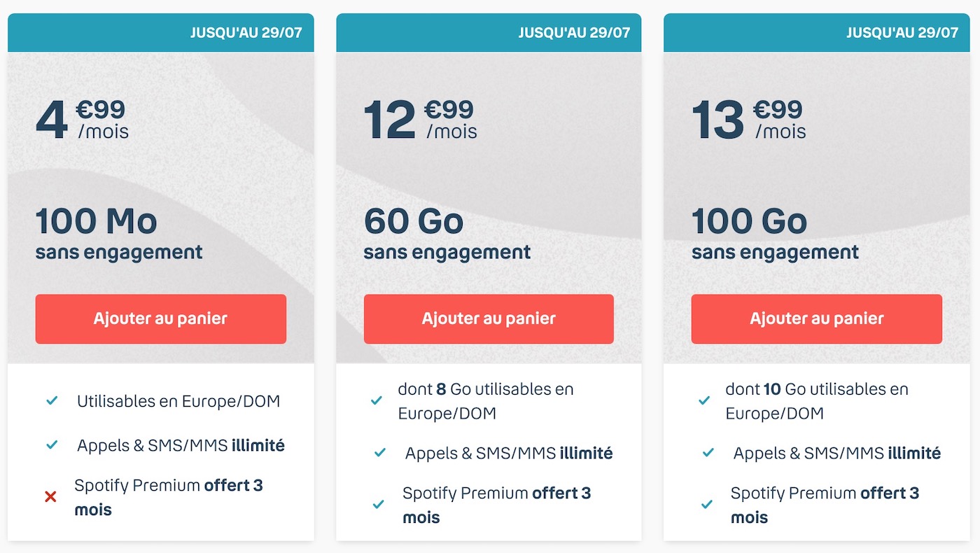Add the 60 Go plan to cart
This screenshot has height=553, width=980.
(489, 319)
